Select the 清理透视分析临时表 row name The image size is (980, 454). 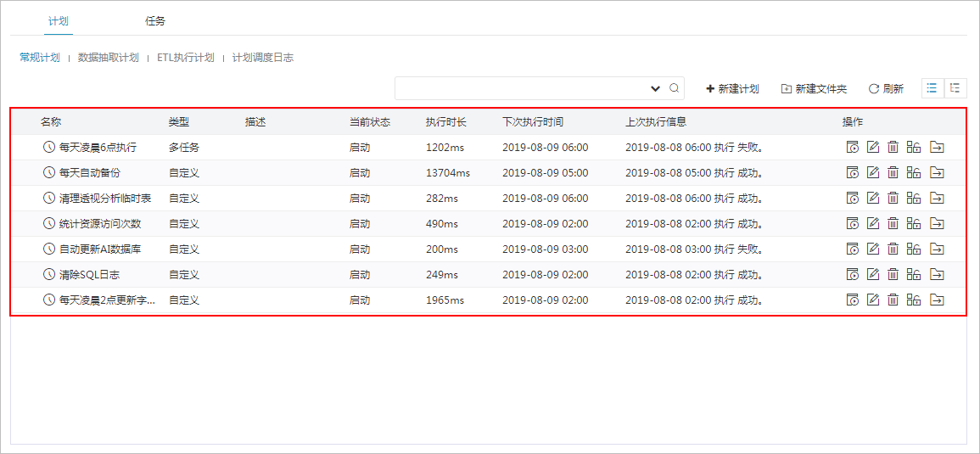105,199
